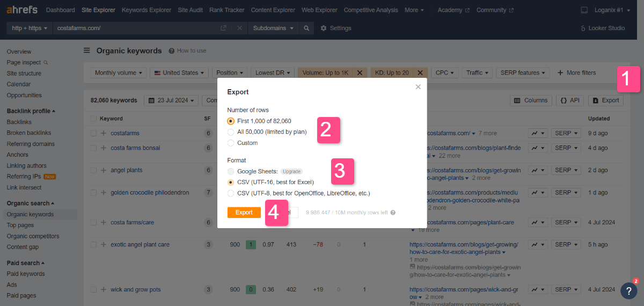Expand wick and grow pots plus icon

click(103, 289)
